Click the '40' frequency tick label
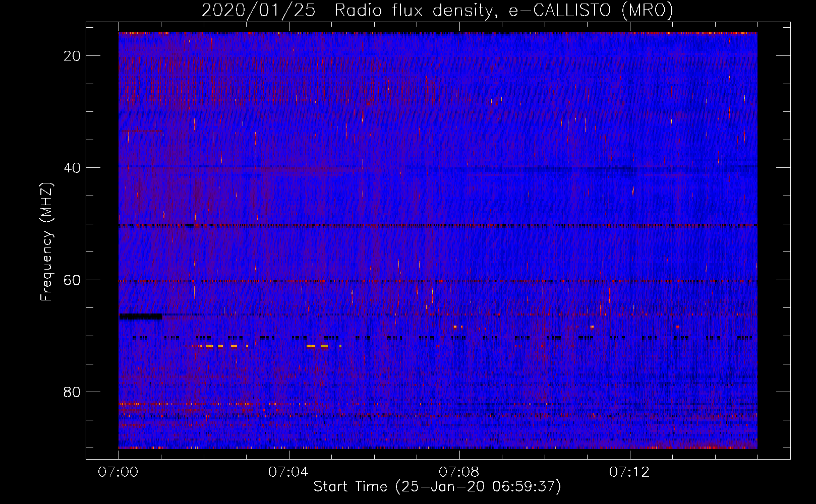816x504 pixels. (72, 168)
